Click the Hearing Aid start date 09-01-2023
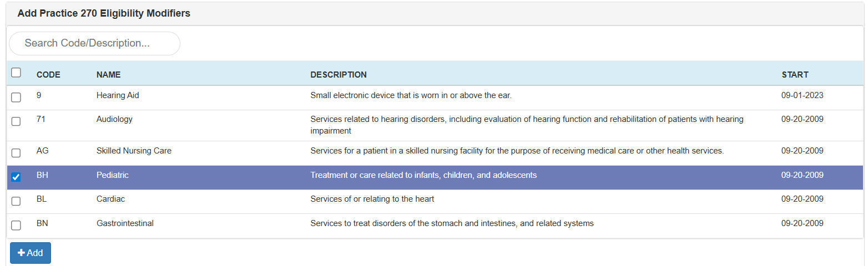The image size is (868, 266). (802, 95)
